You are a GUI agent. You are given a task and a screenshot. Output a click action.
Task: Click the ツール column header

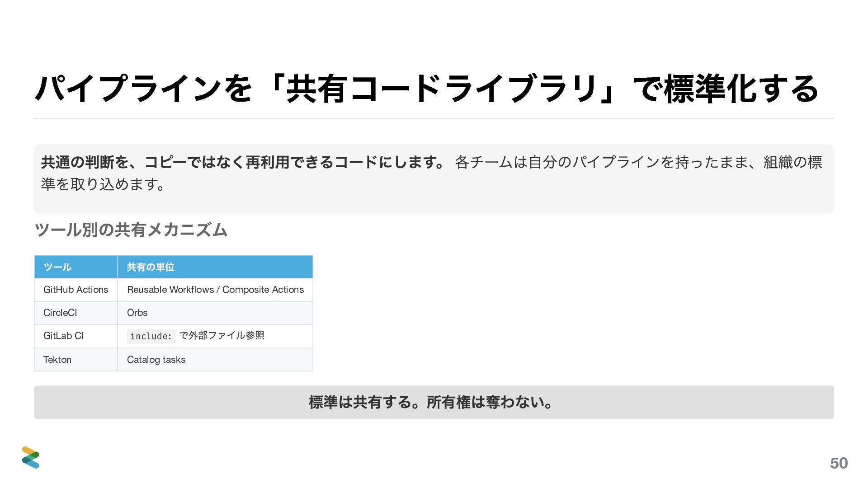pos(76,267)
